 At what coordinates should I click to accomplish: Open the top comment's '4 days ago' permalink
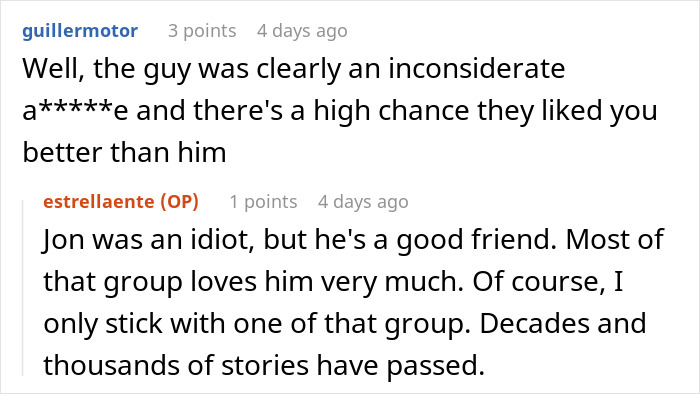(x=302, y=31)
